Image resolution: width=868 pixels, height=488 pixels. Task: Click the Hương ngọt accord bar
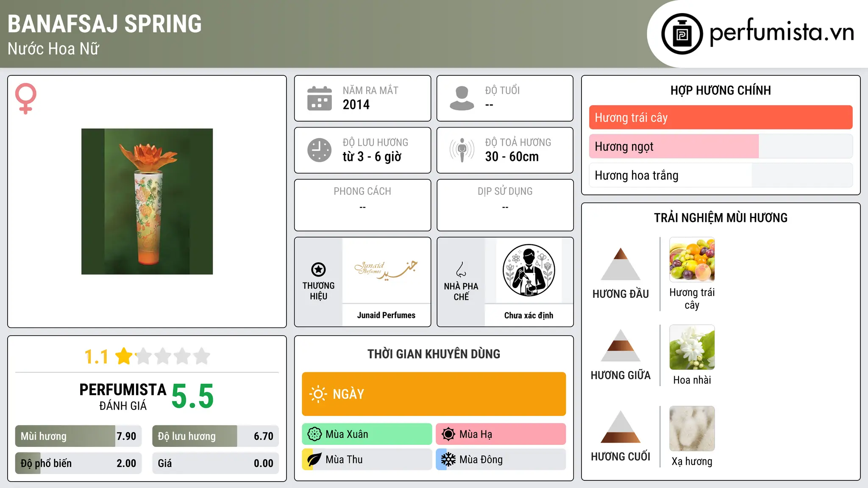721,146
